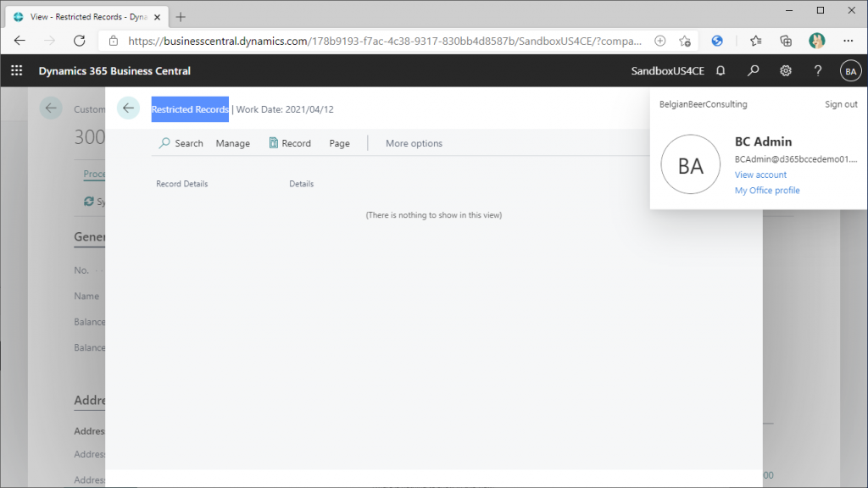
Task: Show More options in the action bar
Action: point(414,143)
